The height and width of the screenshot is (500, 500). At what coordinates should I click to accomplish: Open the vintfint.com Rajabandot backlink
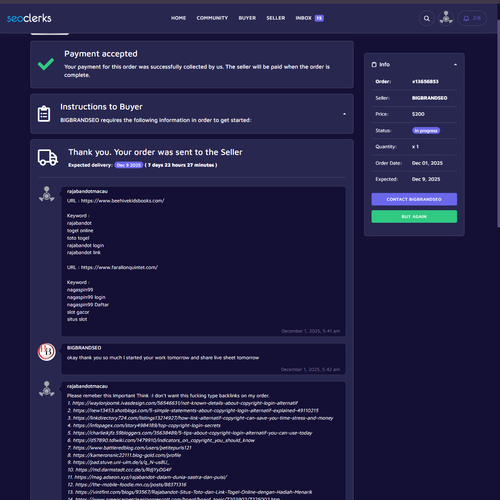tap(194, 492)
